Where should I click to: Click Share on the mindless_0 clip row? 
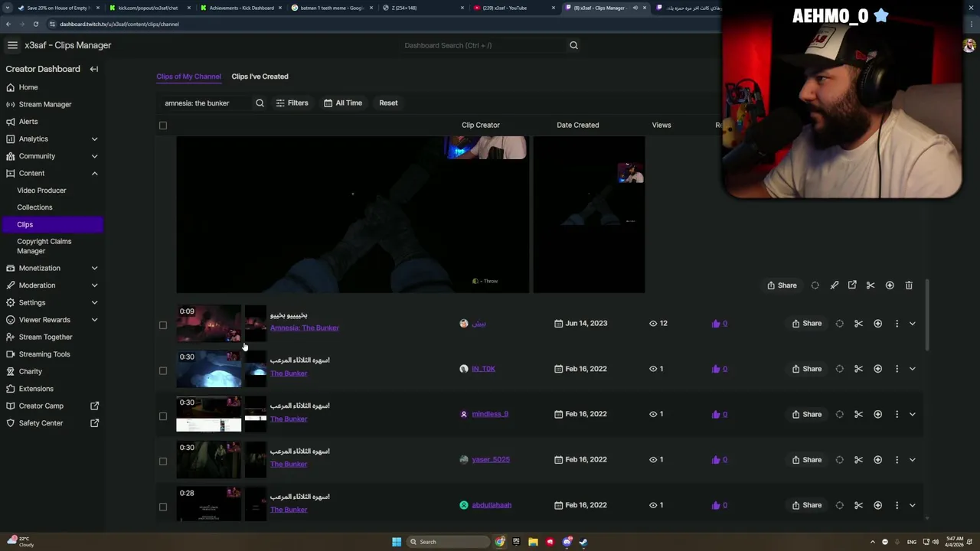tap(807, 414)
